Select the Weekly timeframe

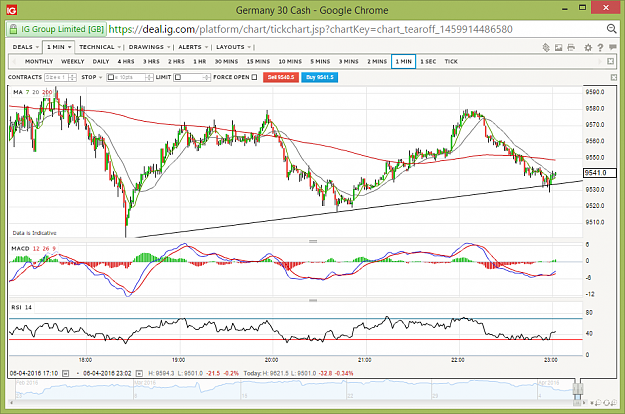click(x=73, y=61)
